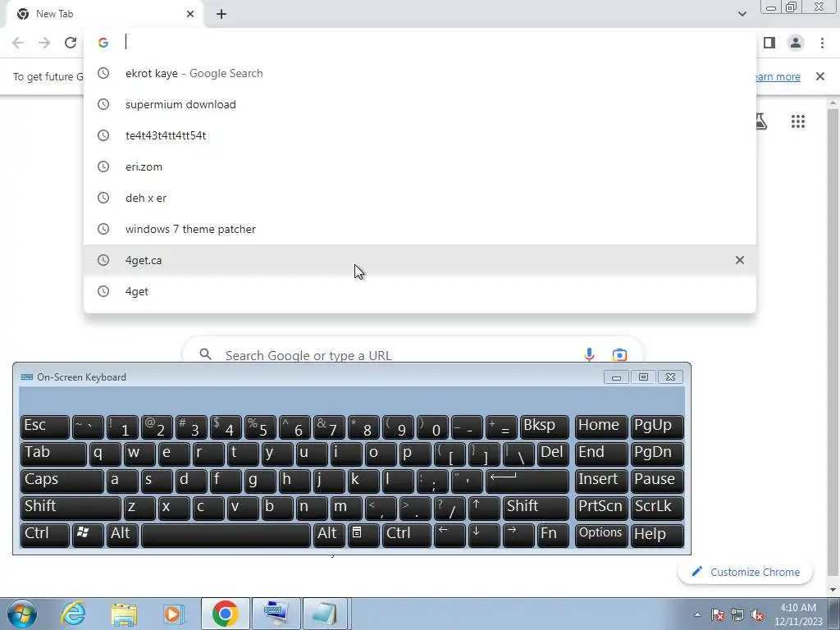Viewport: 840px width, 630px height.
Task: Open the Chrome three-dot menu
Action: 822,43
